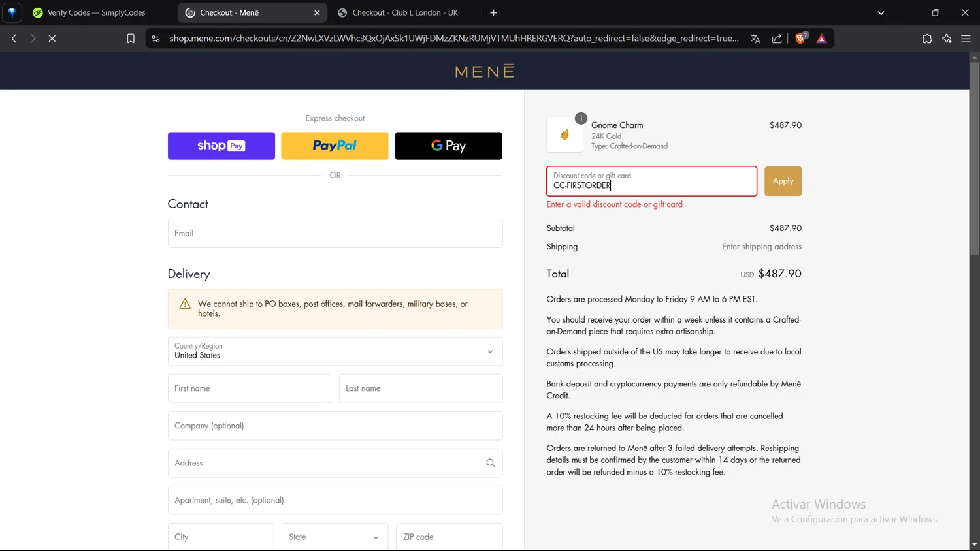Click Apartment, suite, etc. field
The height and width of the screenshot is (551, 980).
tap(335, 500)
